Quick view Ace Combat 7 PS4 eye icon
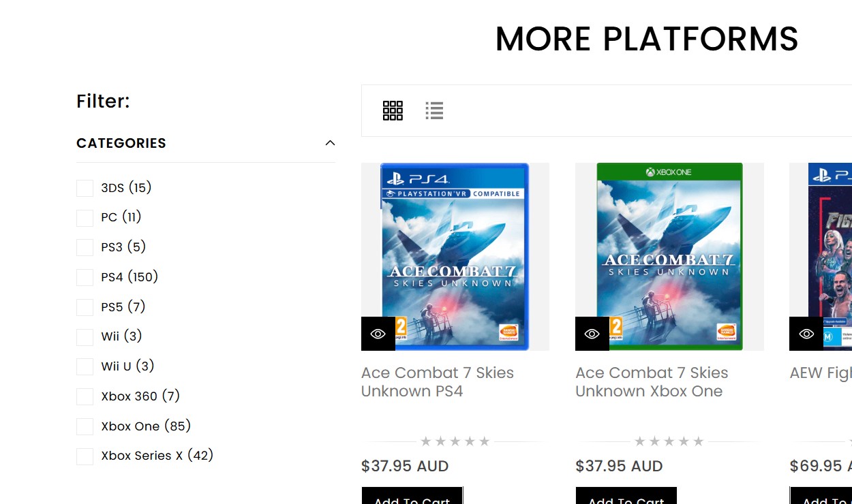Screen dimensions: 852x504 click(378, 334)
